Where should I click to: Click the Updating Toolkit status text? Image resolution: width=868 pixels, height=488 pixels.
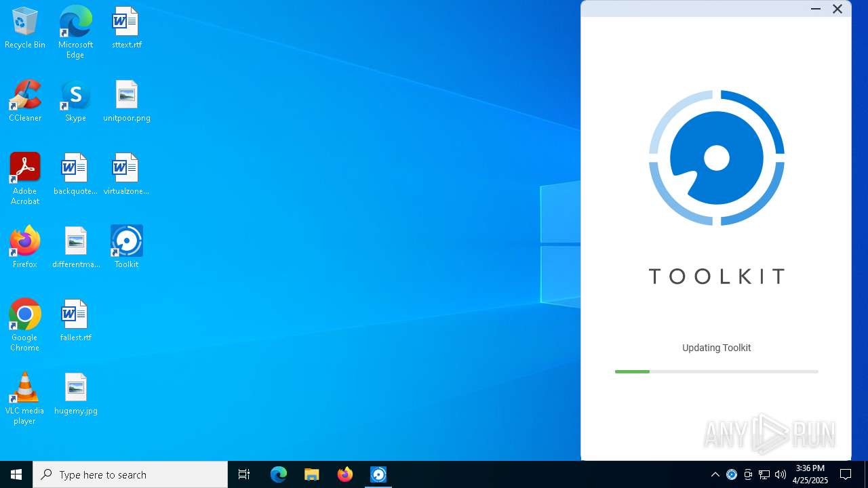716,348
